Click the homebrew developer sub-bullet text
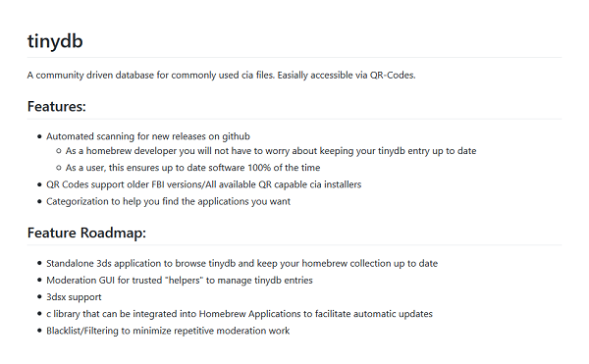The height and width of the screenshot is (364, 589). 271,151
